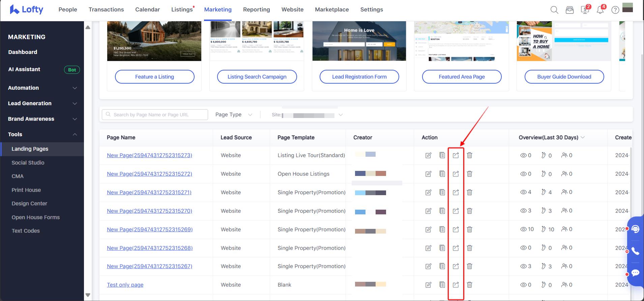Image resolution: width=644 pixels, height=301 pixels.
Task: Click the sidebar scroll up arrow
Action: coord(88,27)
